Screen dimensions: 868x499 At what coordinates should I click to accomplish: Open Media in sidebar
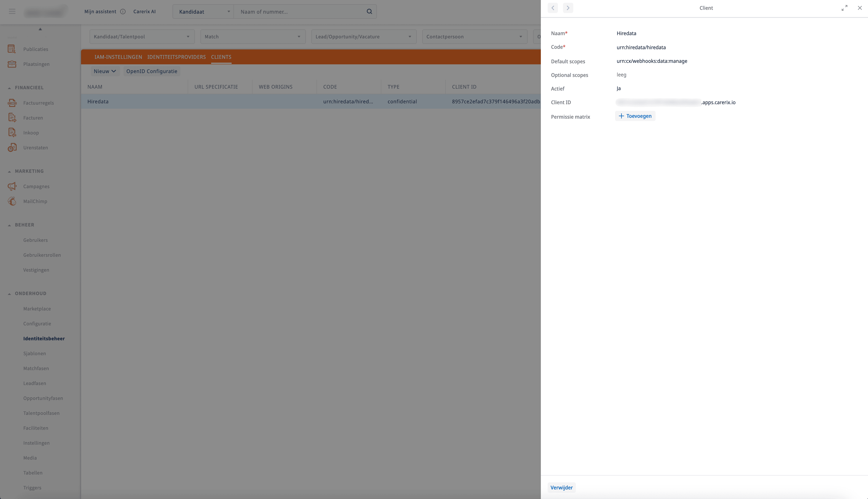[30, 457]
